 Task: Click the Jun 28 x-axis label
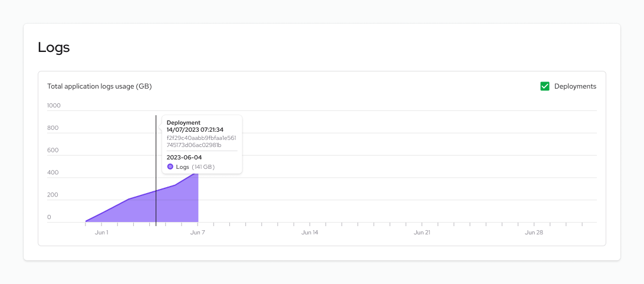click(x=534, y=233)
